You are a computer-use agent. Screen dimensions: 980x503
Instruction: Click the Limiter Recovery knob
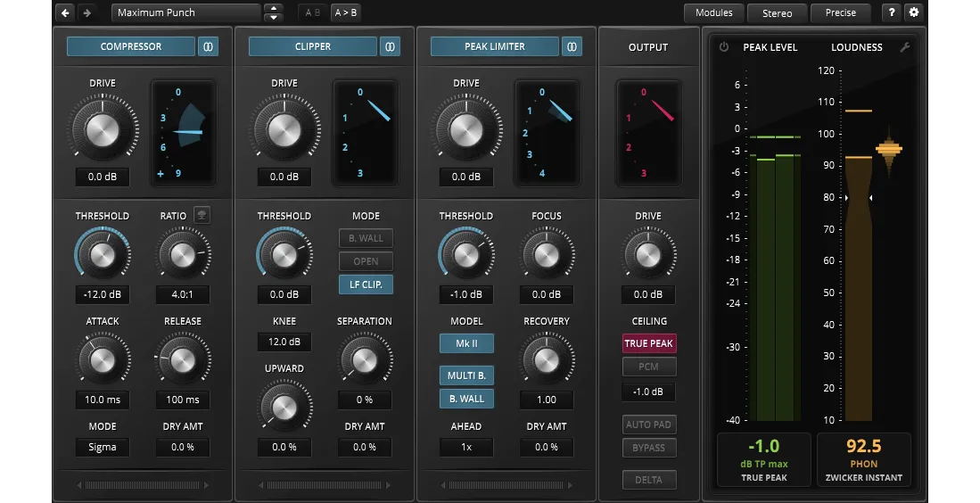(547, 360)
